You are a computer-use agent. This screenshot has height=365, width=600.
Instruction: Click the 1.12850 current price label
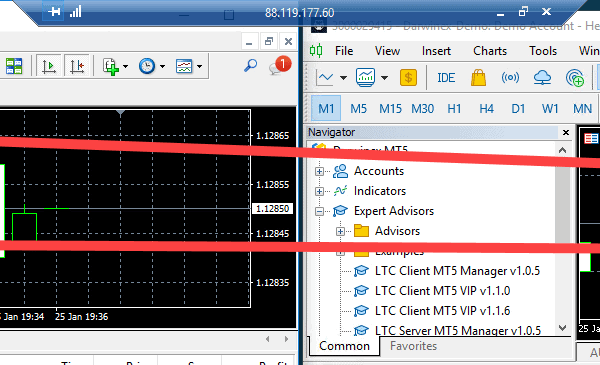pyautogui.click(x=272, y=209)
